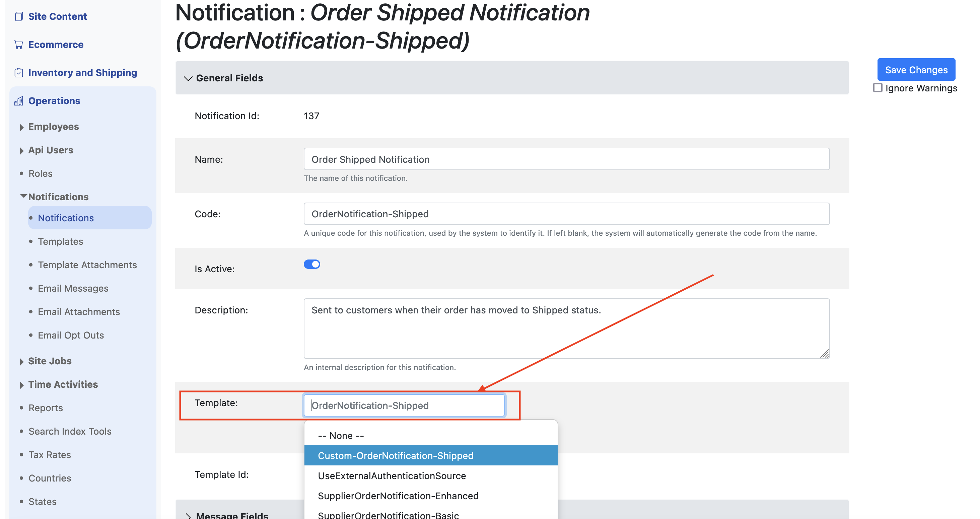Screen dimensions: 980x519
Task: Go to Reports in sidebar
Action: pyautogui.click(x=46, y=407)
